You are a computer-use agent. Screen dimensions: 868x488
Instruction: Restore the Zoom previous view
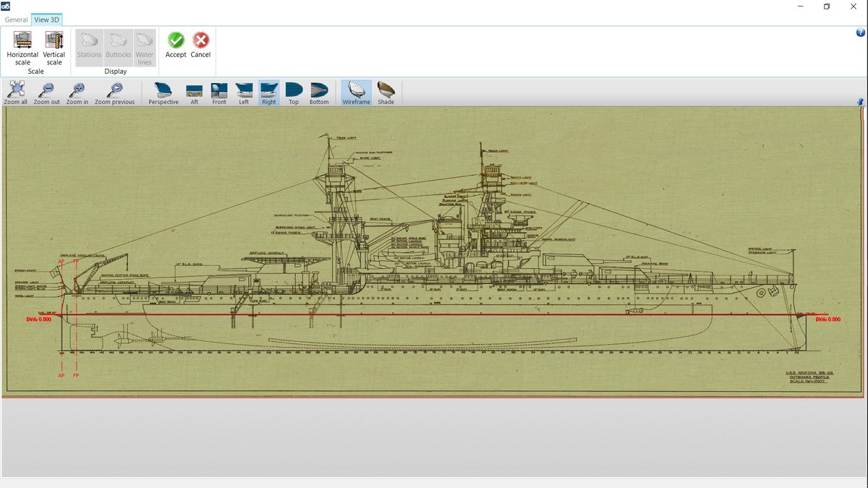coord(114,93)
